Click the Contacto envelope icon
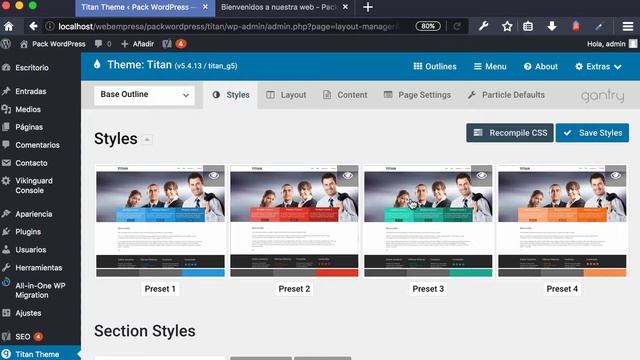640x360 pixels. coord(6,163)
